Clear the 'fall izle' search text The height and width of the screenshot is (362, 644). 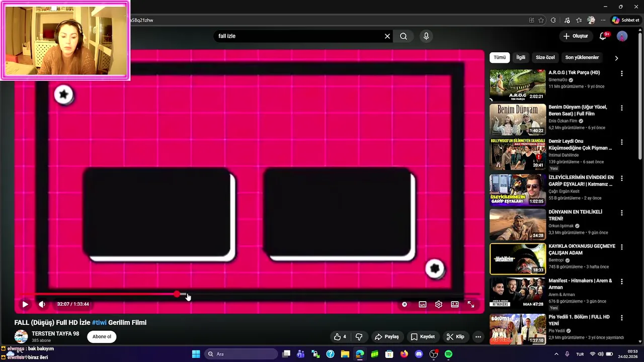point(387,36)
